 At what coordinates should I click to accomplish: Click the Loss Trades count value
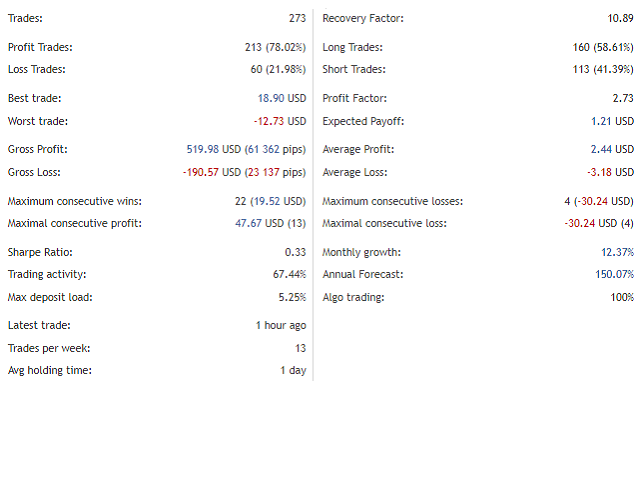coord(268,69)
